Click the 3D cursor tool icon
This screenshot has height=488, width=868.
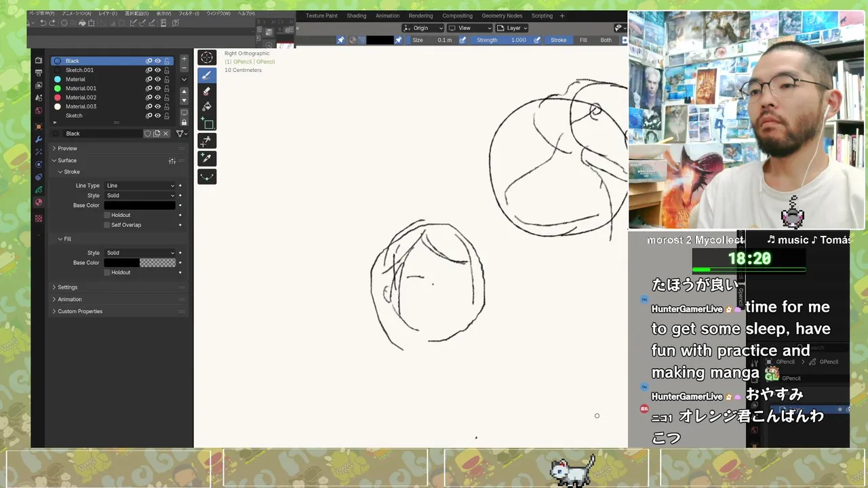pyautogui.click(x=207, y=58)
